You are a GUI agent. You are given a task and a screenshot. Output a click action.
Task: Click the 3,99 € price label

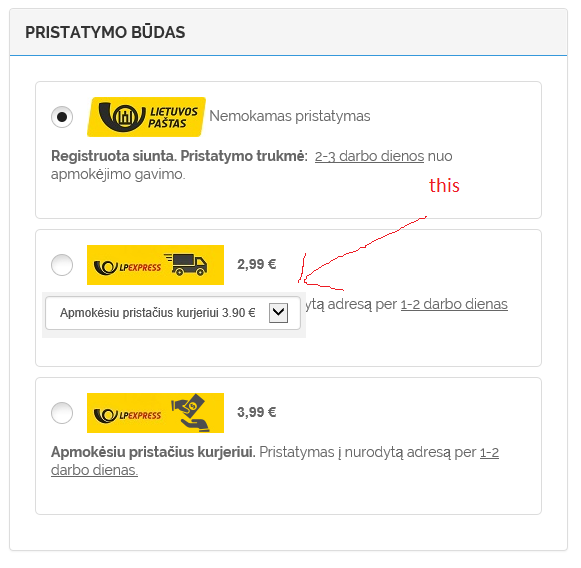[x=256, y=412]
